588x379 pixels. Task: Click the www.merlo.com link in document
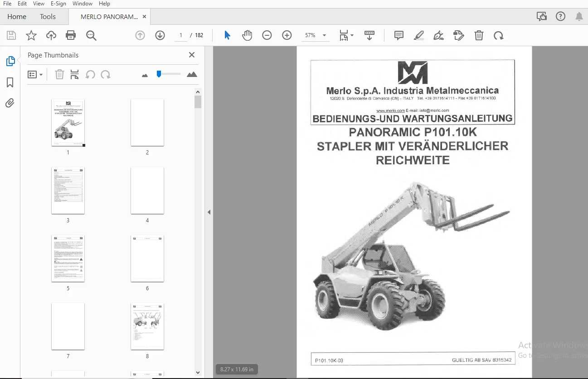[x=390, y=110]
